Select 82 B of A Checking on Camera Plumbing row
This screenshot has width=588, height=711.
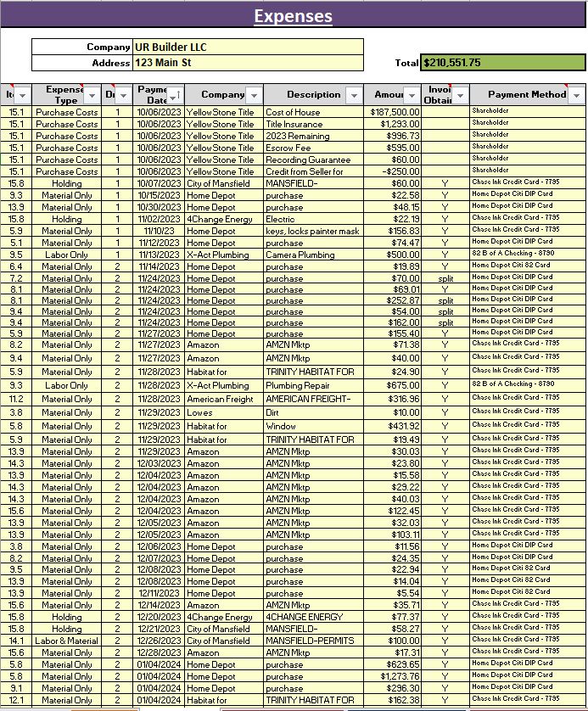point(528,255)
